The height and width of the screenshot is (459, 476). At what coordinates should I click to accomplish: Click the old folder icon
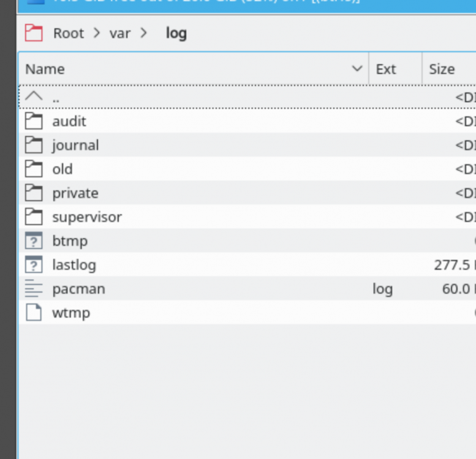coord(34,169)
